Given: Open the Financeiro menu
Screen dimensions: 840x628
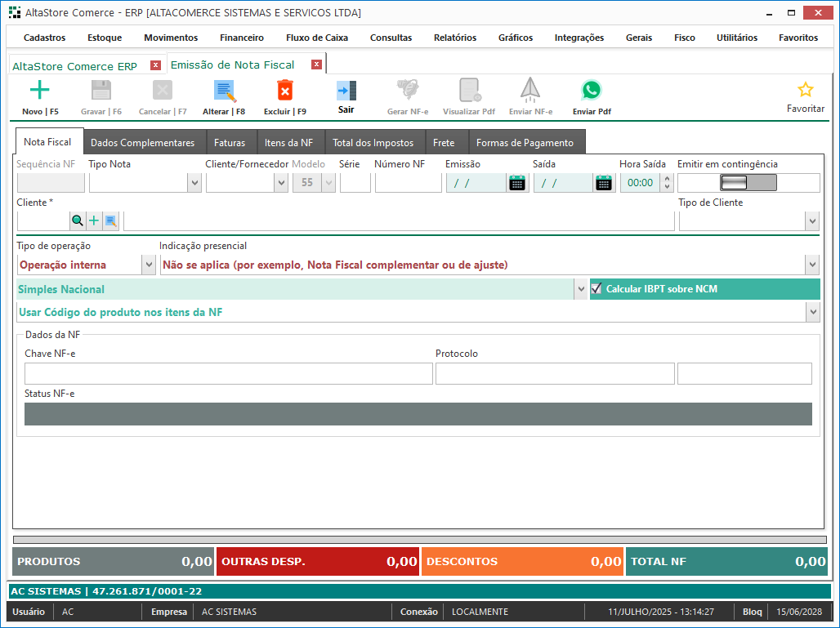Looking at the screenshot, I should pyautogui.click(x=242, y=38).
